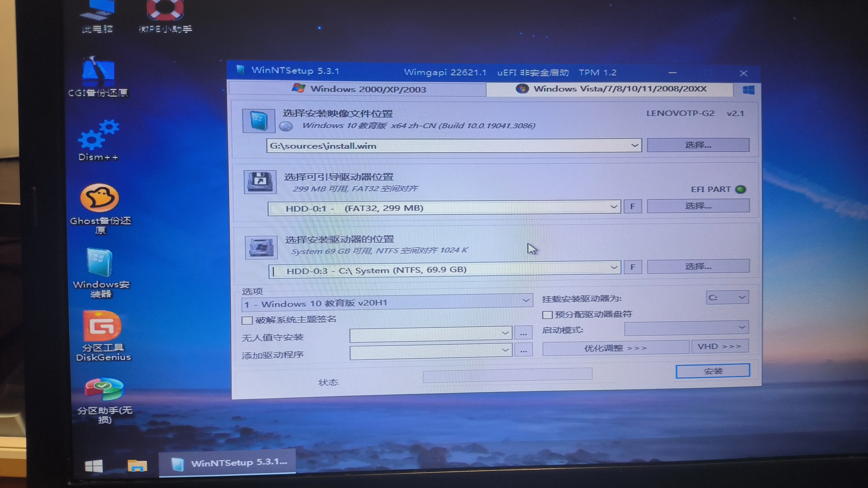Click the boot drive floppy icon

(260, 182)
